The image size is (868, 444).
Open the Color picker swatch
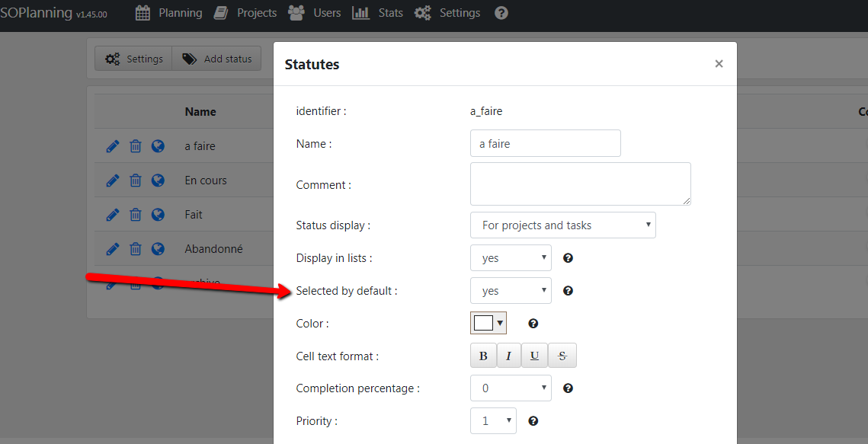click(x=488, y=324)
